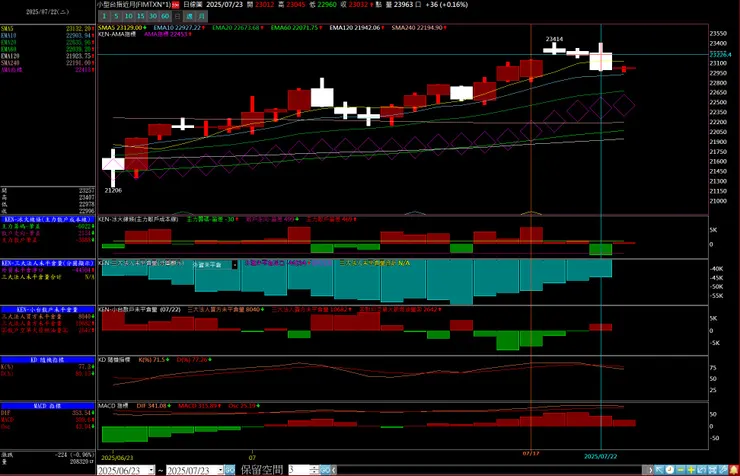Open the 分當未平倉 dropdown in the chart panel

click(235, 265)
